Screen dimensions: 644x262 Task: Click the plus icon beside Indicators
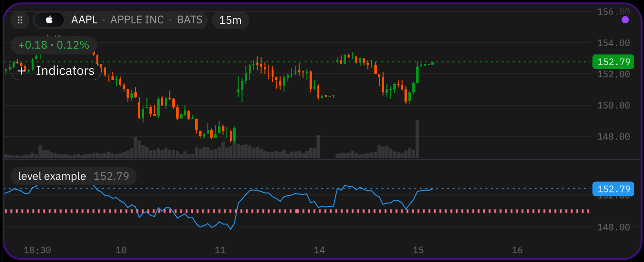21,70
